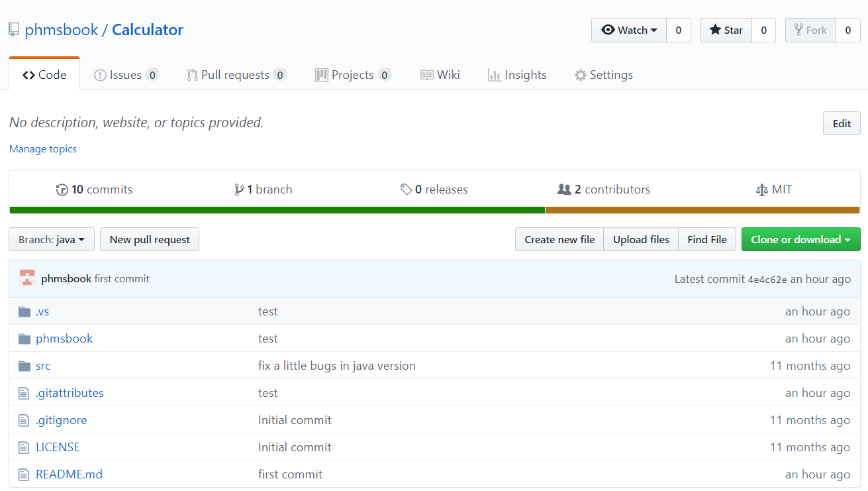868x491 pixels.
Task: Open the Projects tab
Action: click(x=353, y=75)
